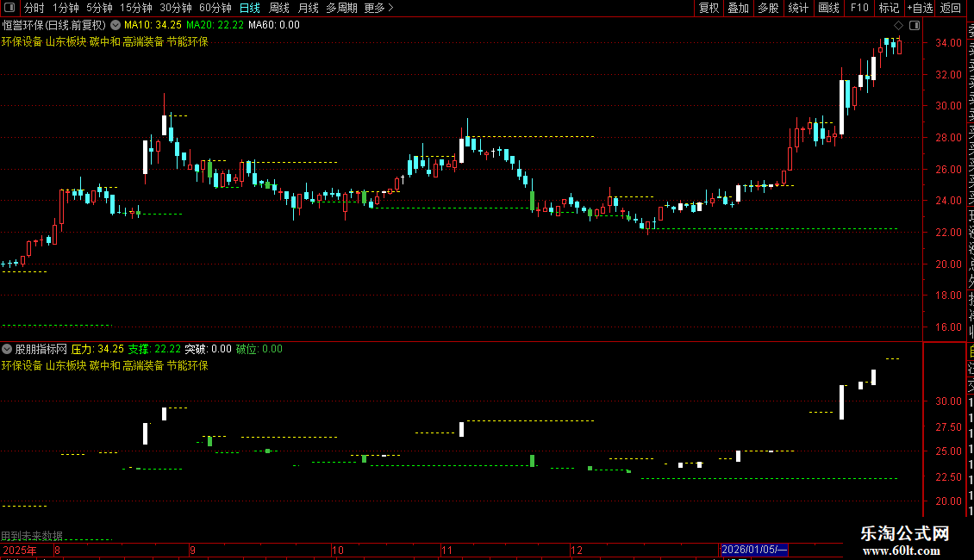The height and width of the screenshot is (560, 974).
Task: Switch to 月线 monthly chart
Action: 308,8
